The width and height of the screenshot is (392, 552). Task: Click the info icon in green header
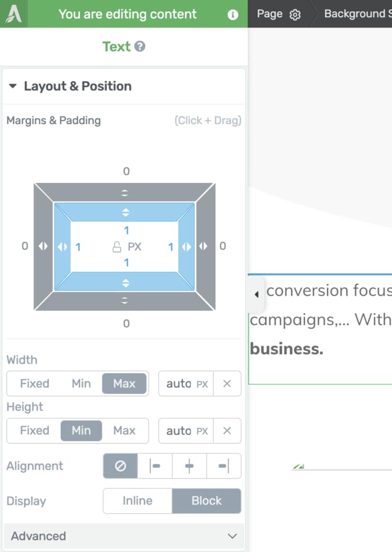click(233, 15)
